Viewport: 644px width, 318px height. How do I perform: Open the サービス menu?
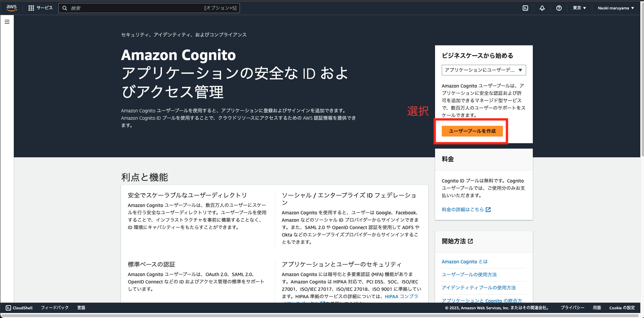click(44, 8)
